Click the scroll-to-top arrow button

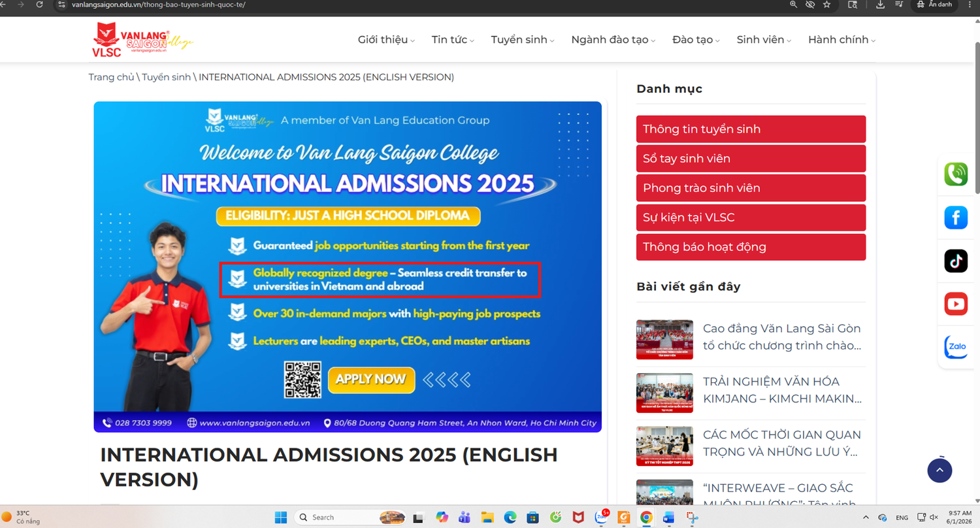point(939,470)
